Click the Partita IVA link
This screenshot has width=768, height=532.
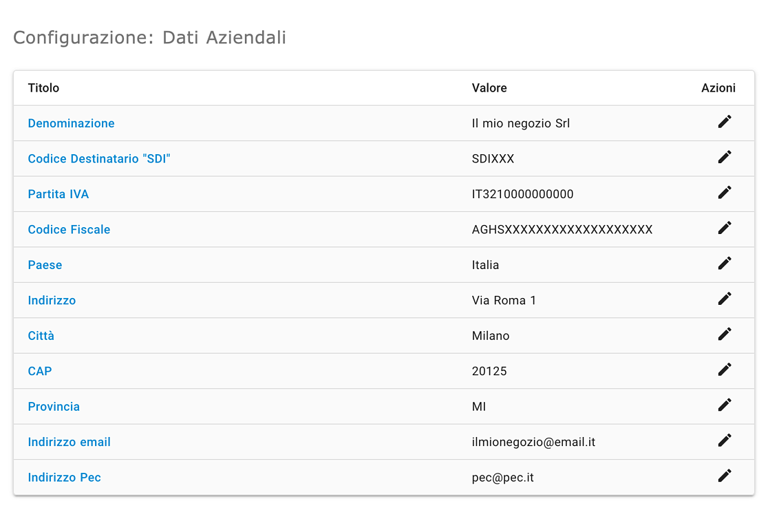coord(58,195)
